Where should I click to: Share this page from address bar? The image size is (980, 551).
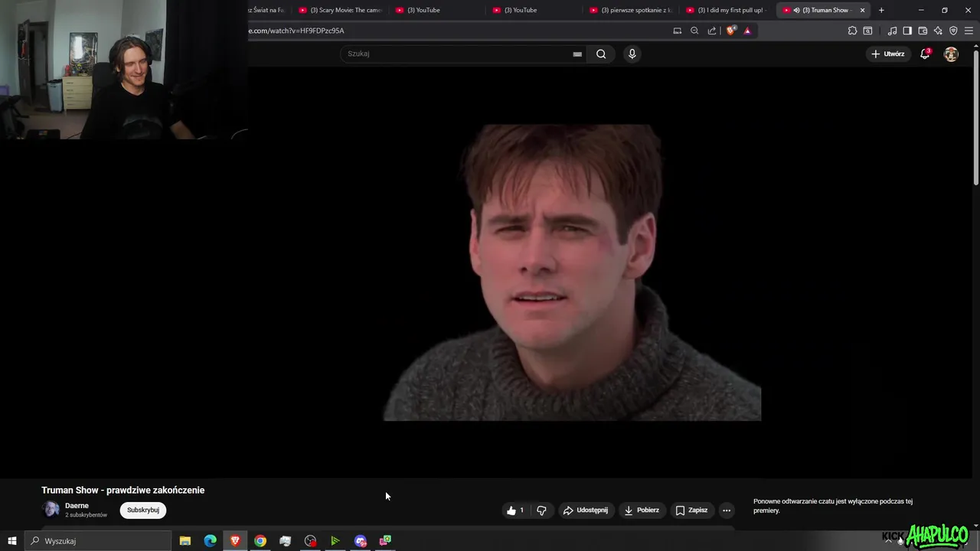click(712, 31)
